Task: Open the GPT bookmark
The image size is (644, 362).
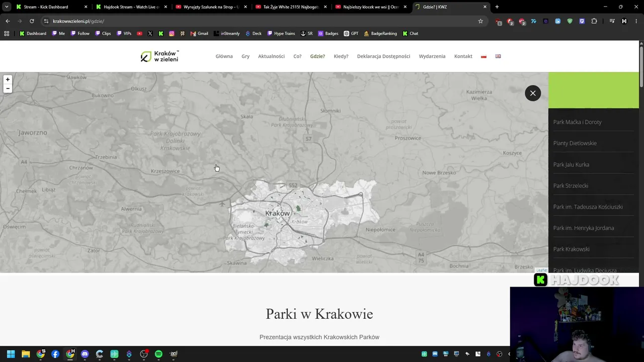Action: click(x=351, y=34)
